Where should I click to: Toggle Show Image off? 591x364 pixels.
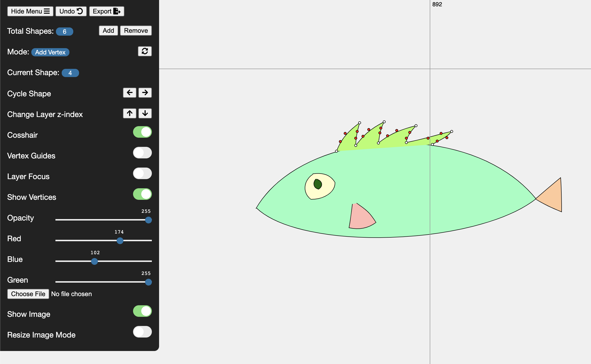(x=142, y=311)
